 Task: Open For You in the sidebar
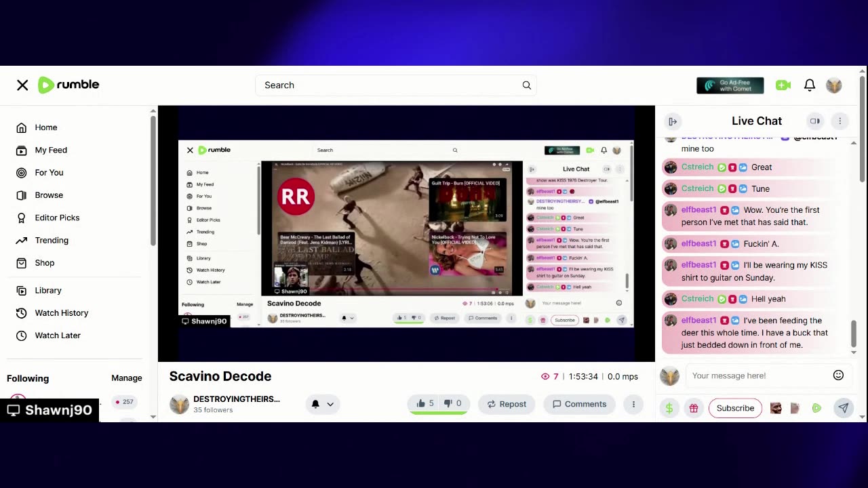click(49, 173)
